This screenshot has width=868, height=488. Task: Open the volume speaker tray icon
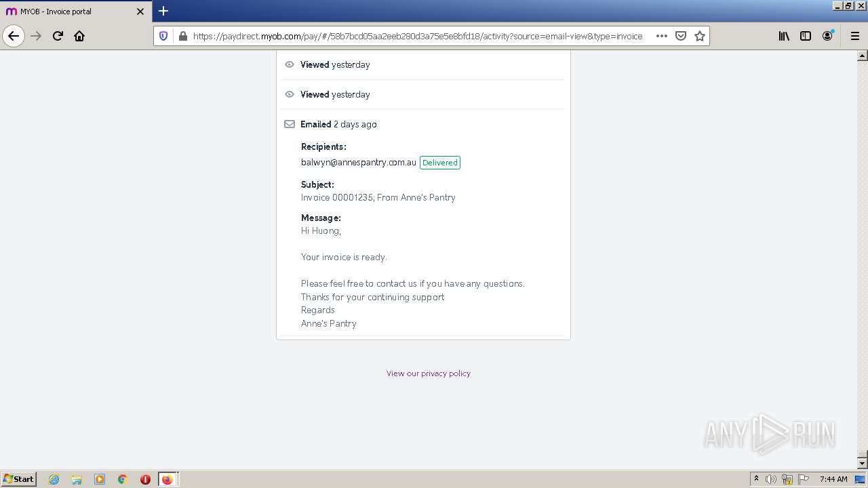click(771, 479)
